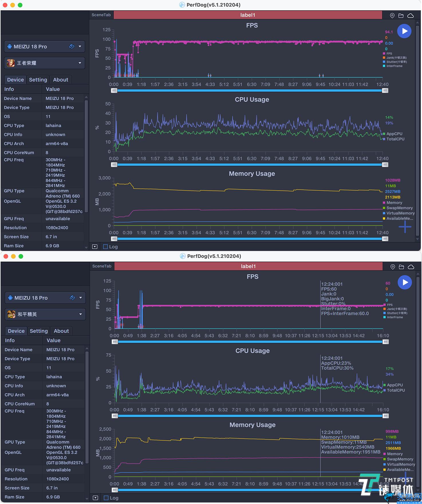Image resolution: width=422 pixels, height=504 pixels.
Task: Click the CPU Usage left range handle, bottom window
Action: click(115, 416)
